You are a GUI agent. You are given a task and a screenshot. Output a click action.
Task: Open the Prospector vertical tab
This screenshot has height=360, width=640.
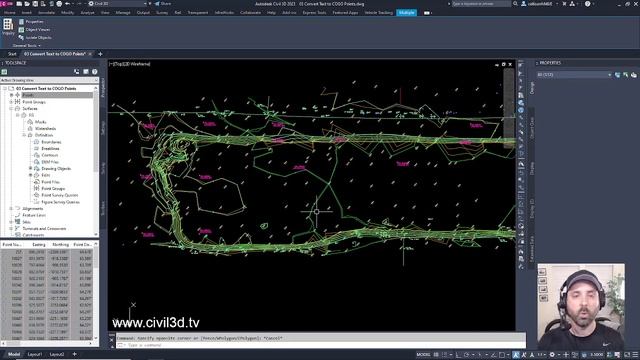click(x=103, y=87)
